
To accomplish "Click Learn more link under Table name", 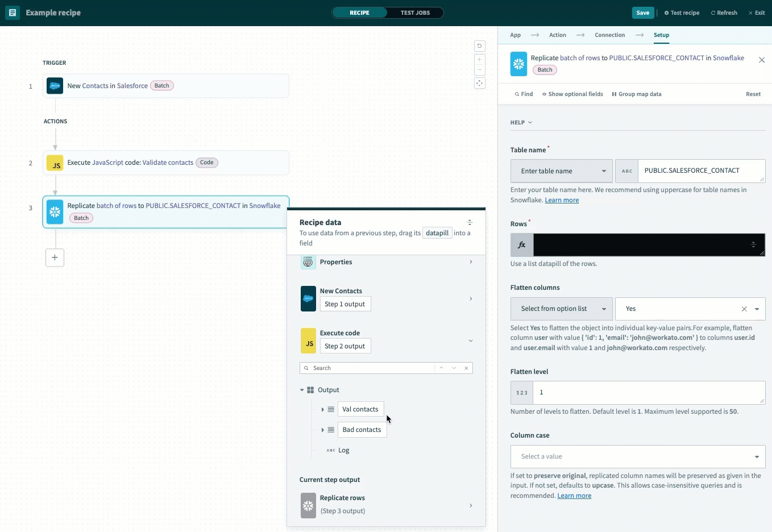I will [562, 200].
